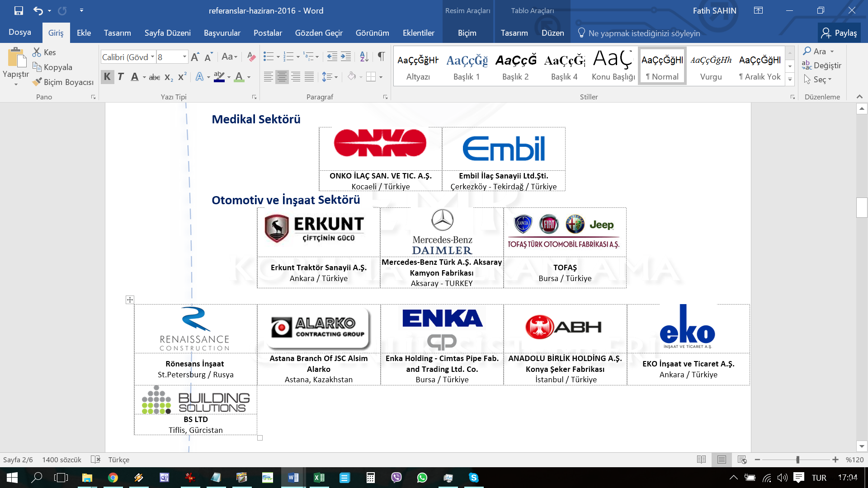Switch to the Ekle tab

84,33
